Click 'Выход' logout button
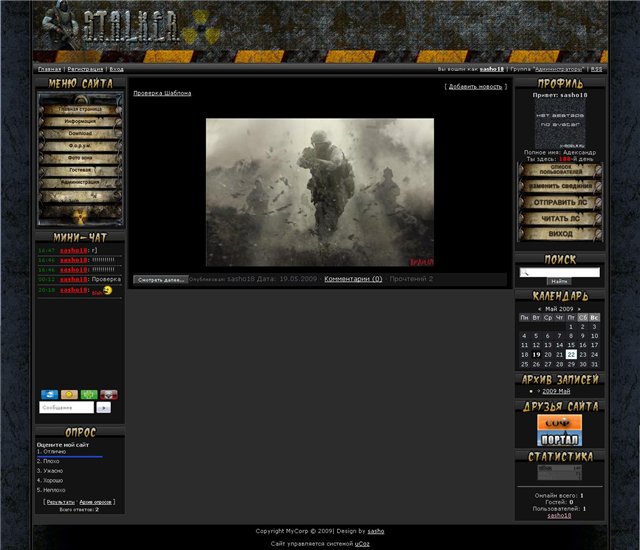 pos(560,234)
